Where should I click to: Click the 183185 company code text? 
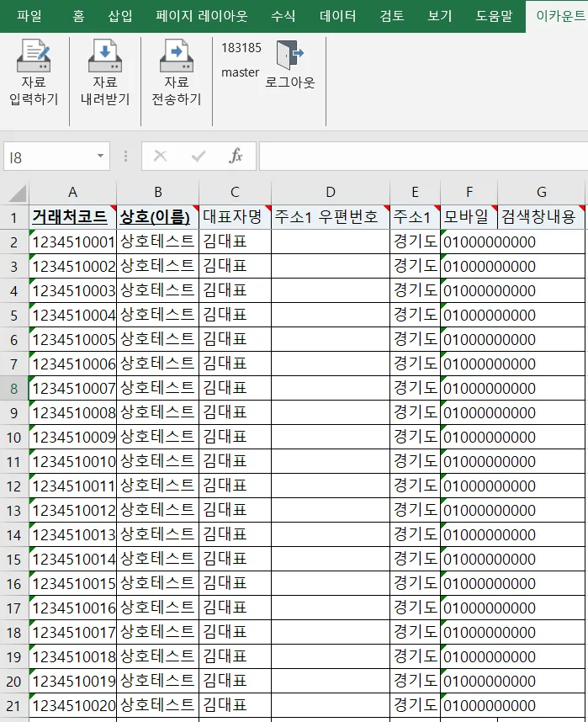241,48
